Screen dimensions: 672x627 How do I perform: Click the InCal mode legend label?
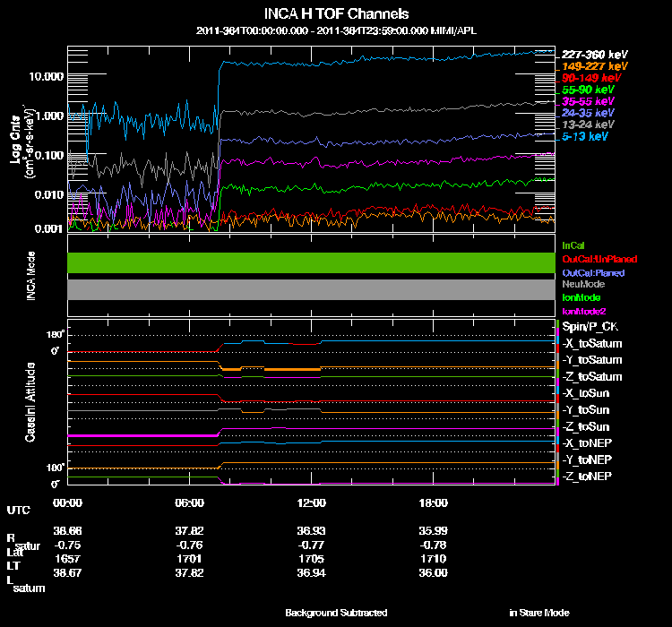tap(573, 245)
